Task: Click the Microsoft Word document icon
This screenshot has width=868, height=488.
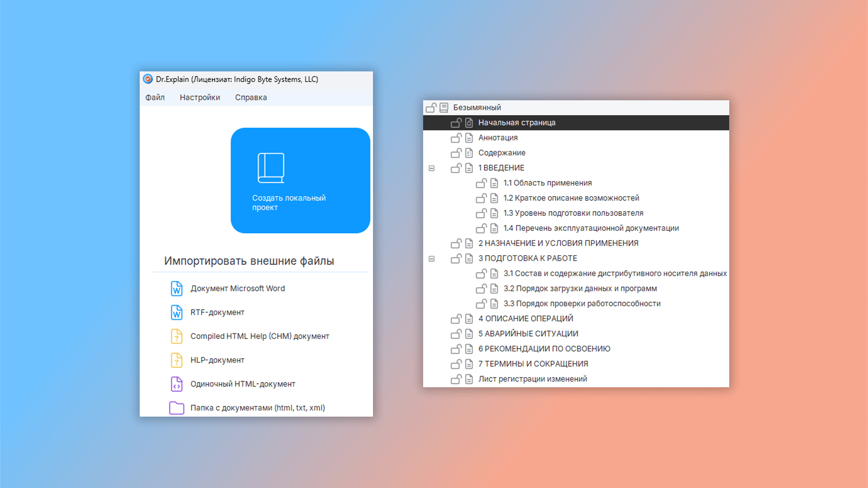Action: click(176, 288)
